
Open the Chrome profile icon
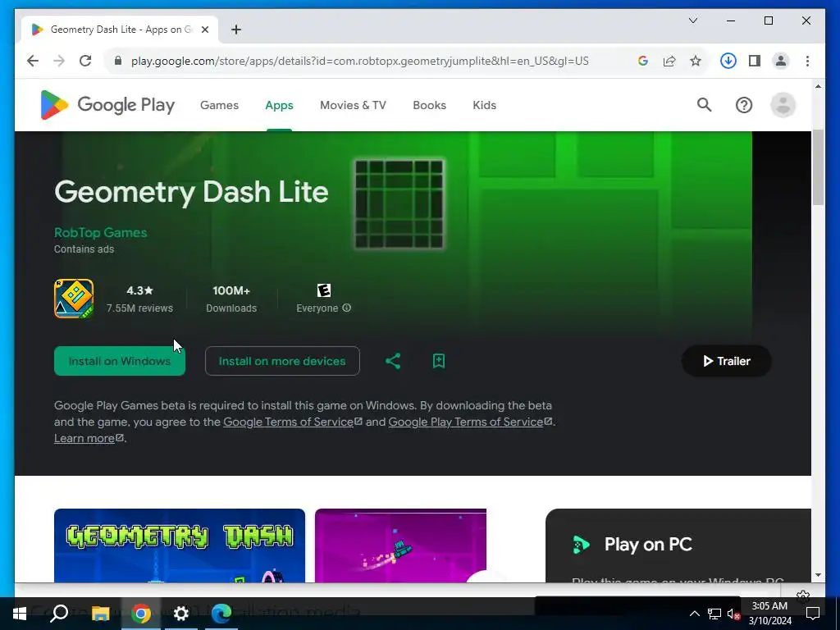(x=781, y=61)
